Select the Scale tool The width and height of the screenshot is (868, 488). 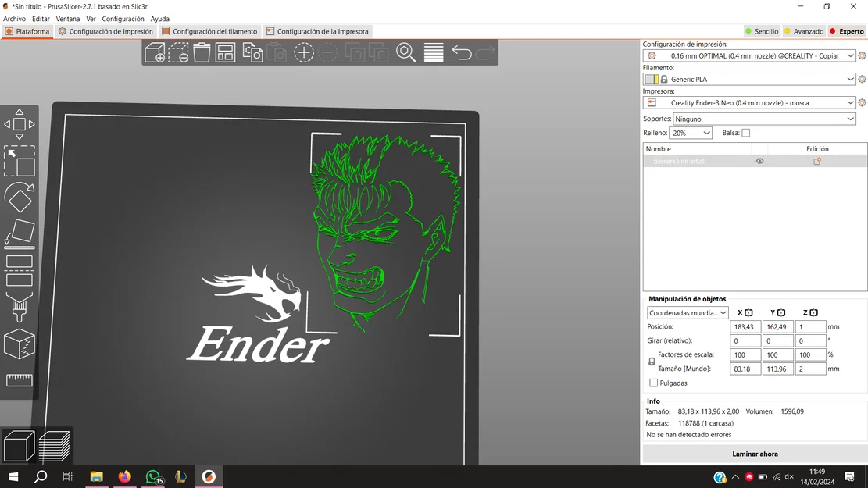coord(20,161)
